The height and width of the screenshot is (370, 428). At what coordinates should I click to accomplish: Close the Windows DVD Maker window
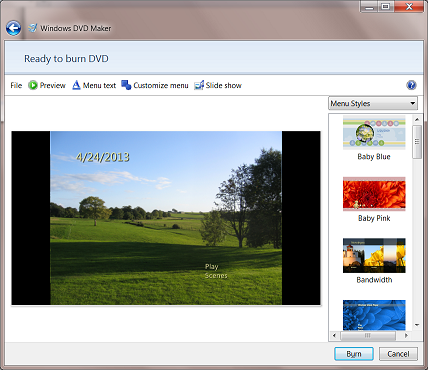(x=409, y=7)
